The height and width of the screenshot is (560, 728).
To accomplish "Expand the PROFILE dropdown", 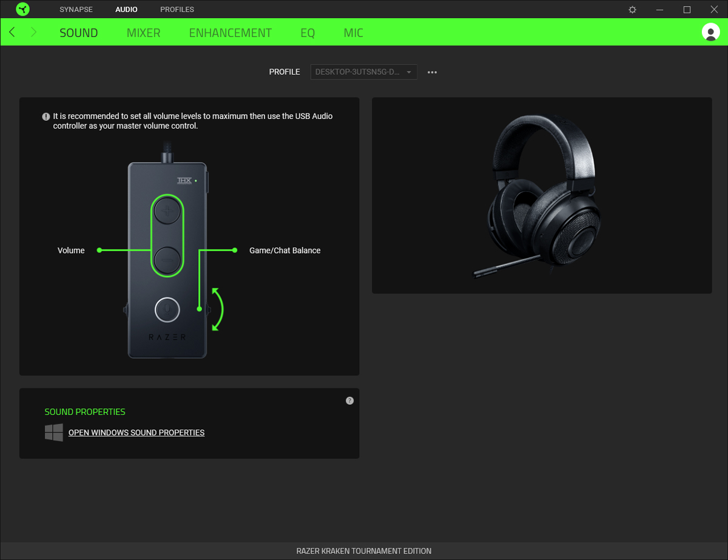I will pyautogui.click(x=363, y=72).
